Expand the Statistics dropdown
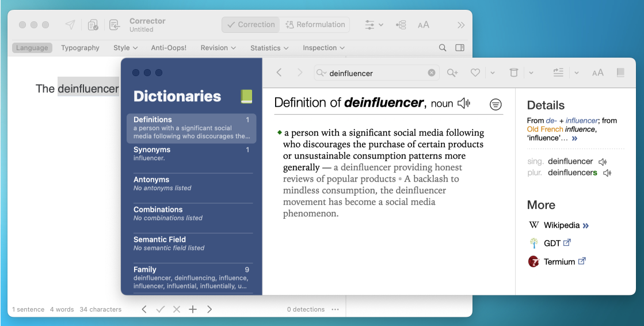Viewport: 644px width, 326px height. (x=269, y=48)
